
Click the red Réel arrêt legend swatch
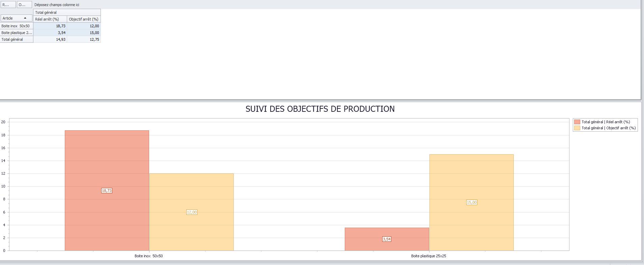(x=577, y=122)
